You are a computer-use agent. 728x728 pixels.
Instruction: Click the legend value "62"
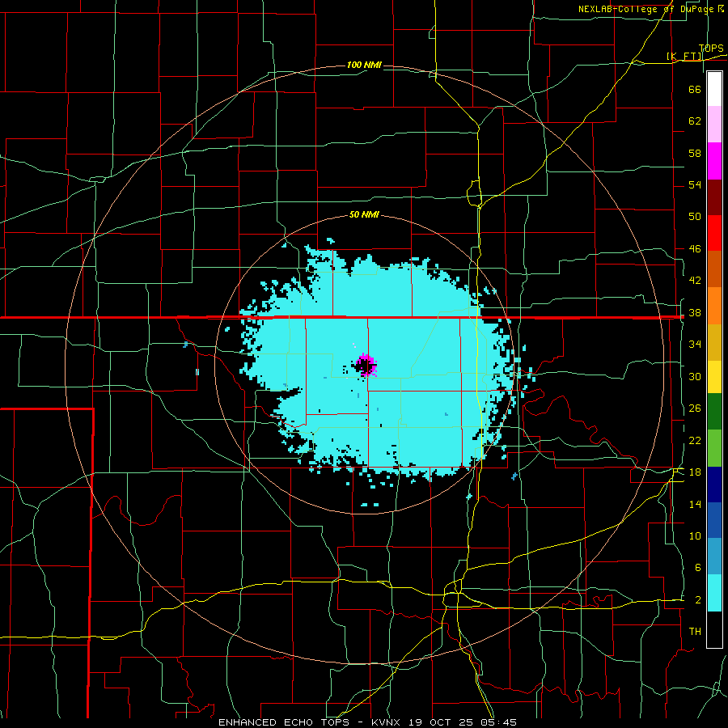695,121
